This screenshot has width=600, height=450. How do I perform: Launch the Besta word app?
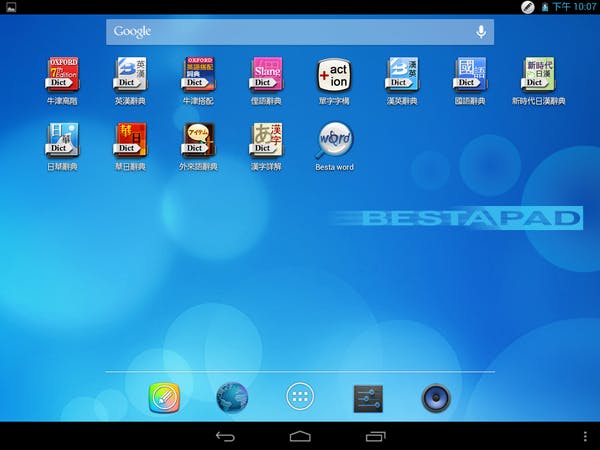[334, 140]
